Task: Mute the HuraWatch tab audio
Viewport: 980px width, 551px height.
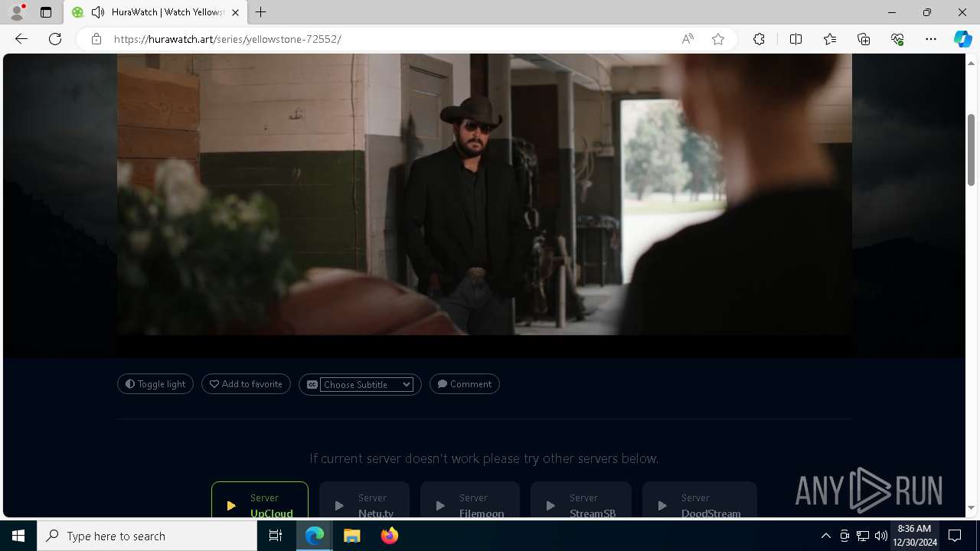Action: 97,12
